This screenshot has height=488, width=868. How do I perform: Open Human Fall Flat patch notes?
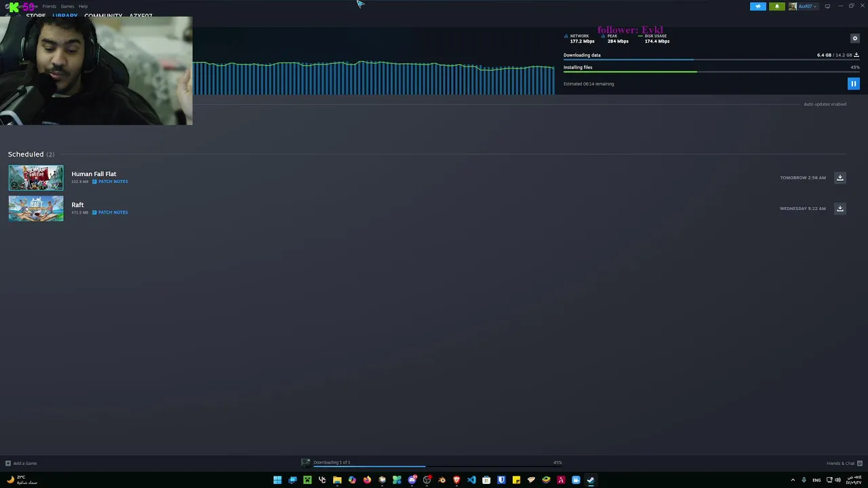click(110, 182)
